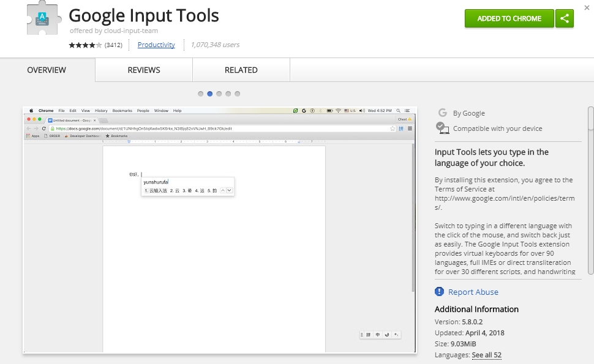
Task: Click the Version 5.8.0.2 text
Action: point(459,322)
